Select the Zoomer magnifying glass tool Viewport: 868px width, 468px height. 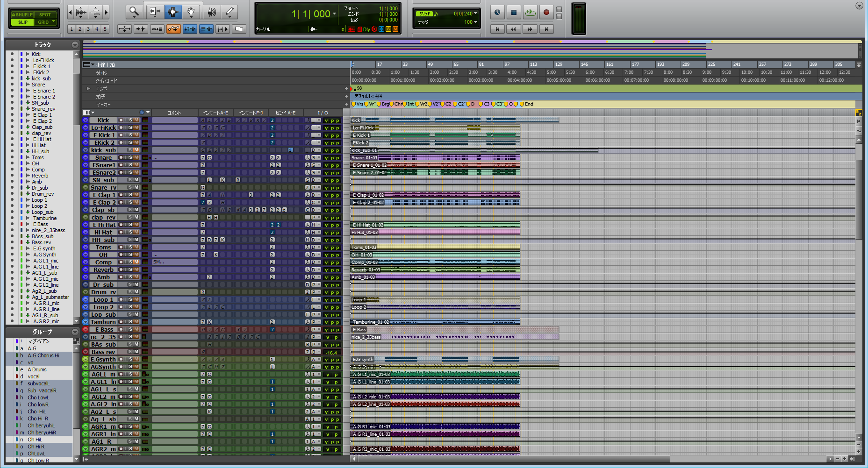[134, 12]
